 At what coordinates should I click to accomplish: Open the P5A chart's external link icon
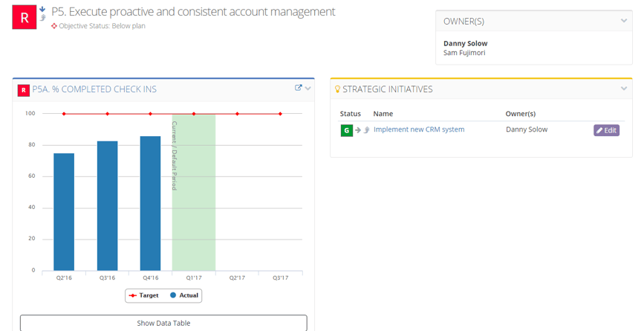point(299,88)
